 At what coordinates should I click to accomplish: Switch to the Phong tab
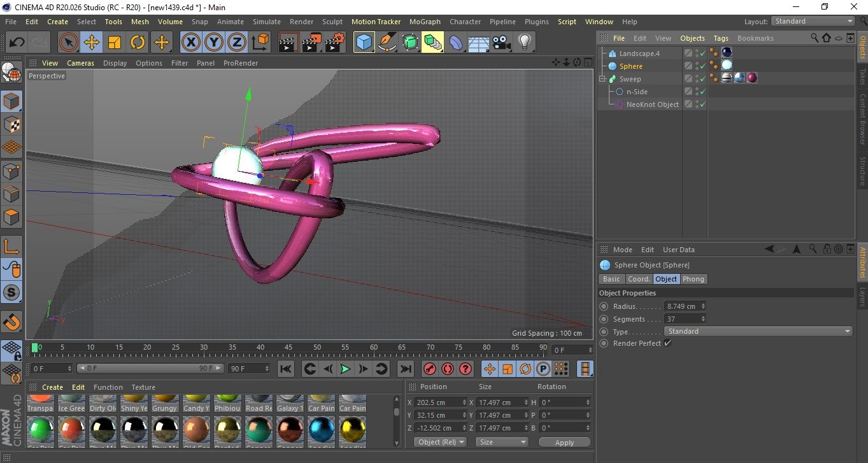pos(694,279)
